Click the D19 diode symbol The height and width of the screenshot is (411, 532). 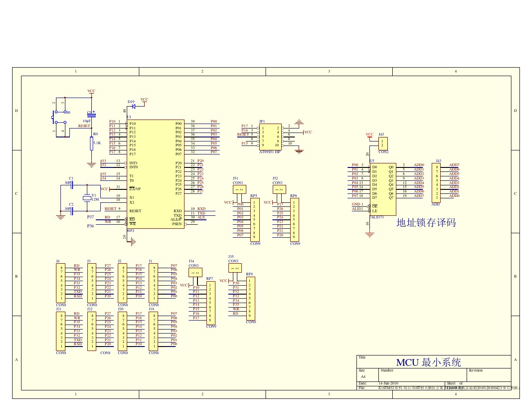tap(133, 107)
